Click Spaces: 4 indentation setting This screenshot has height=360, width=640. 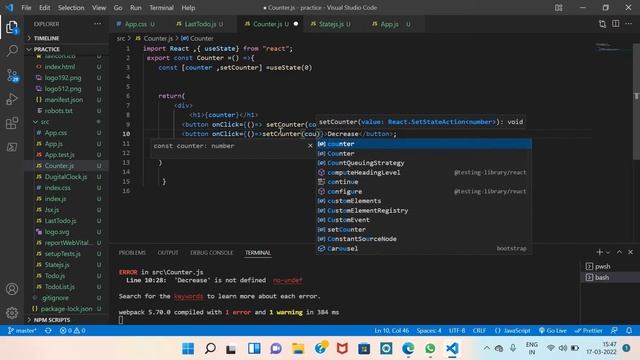pos(429,331)
